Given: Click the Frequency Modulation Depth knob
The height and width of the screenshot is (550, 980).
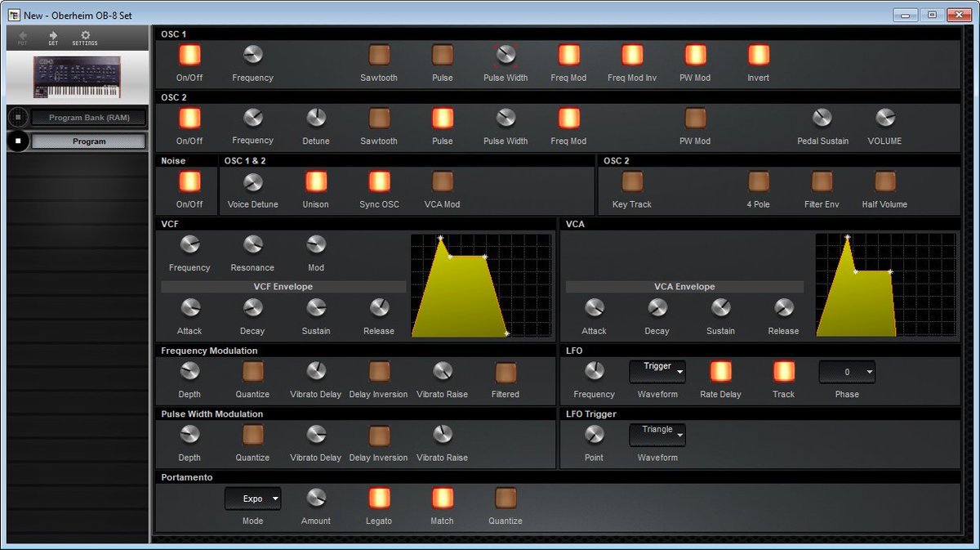Looking at the screenshot, I should (x=189, y=371).
